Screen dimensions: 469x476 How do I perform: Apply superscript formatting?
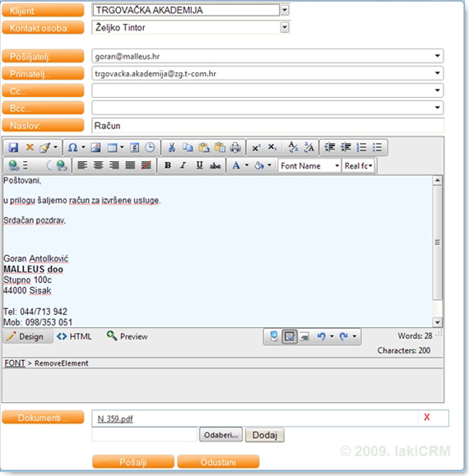pos(256,147)
